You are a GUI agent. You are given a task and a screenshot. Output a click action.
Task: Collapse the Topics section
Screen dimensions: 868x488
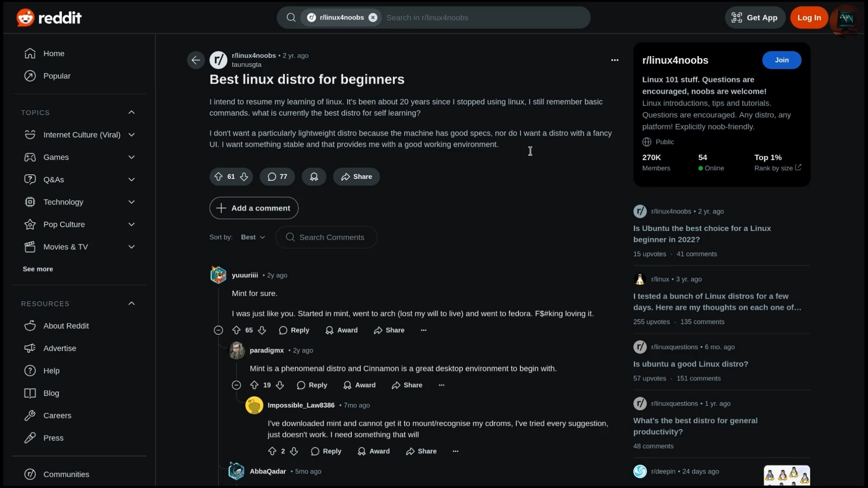tap(132, 113)
